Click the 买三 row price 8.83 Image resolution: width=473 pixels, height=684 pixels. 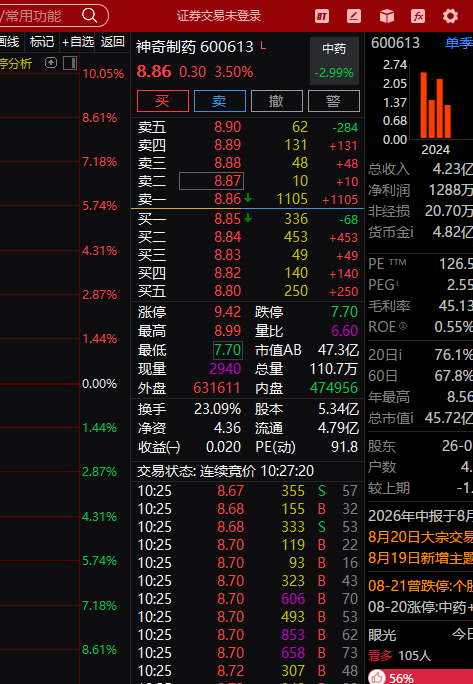pyautogui.click(x=227, y=255)
